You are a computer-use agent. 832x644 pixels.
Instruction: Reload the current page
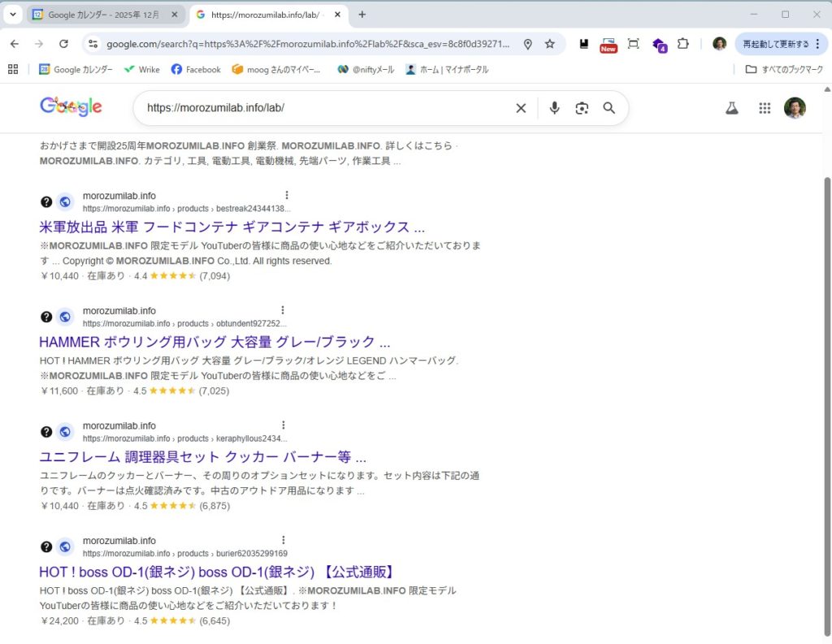(63, 44)
